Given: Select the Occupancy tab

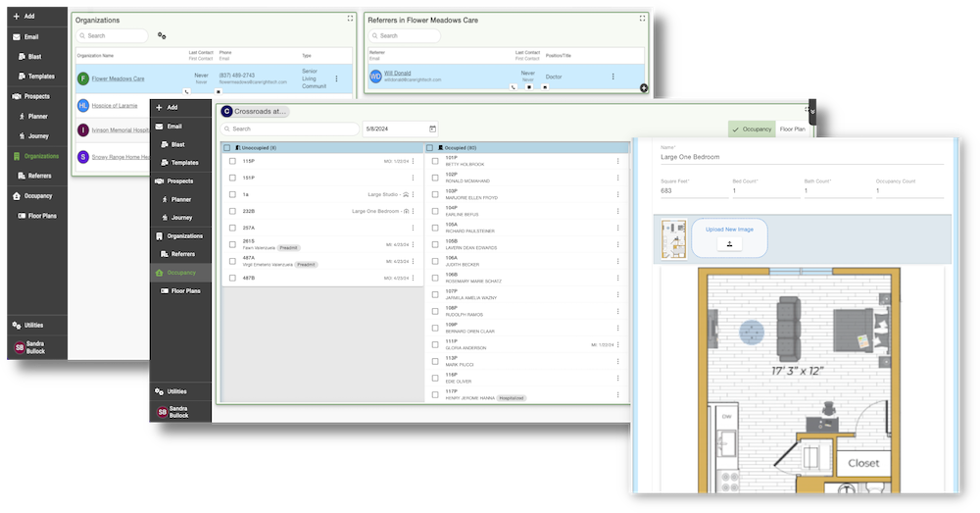Looking at the screenshot, I should (x=752, y=128).
